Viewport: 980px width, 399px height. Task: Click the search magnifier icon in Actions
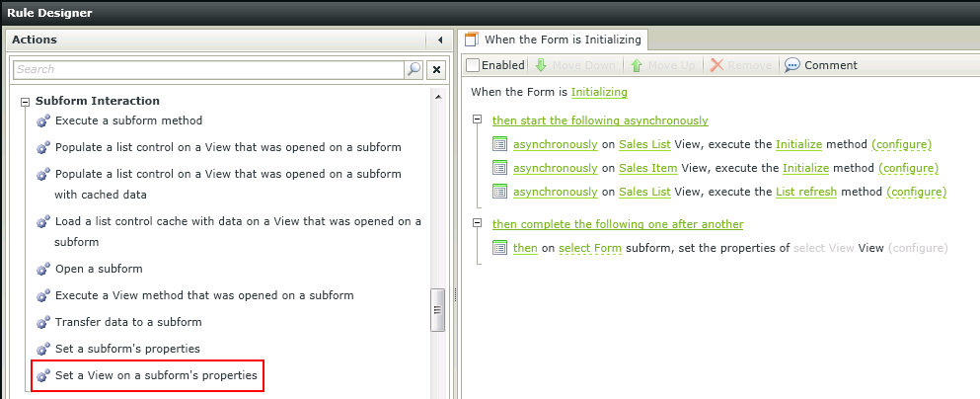tap(414, 69)
